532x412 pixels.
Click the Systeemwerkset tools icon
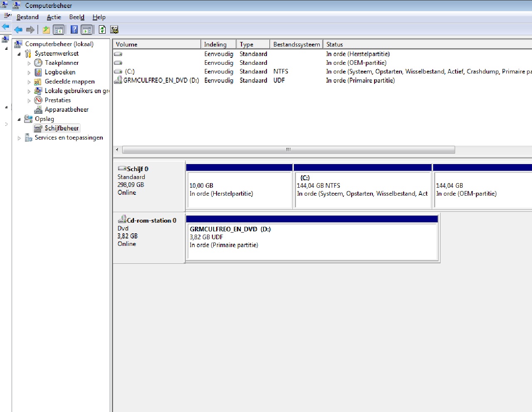[28, 54]
